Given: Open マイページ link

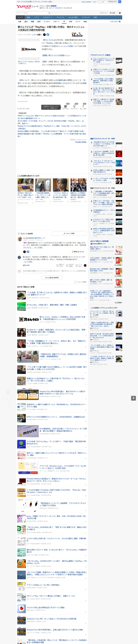Looking at the screenshot, I should tap(103, 13).
